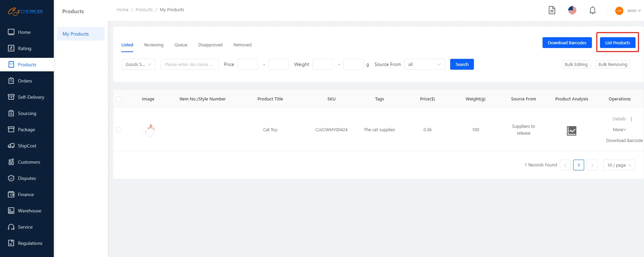
Task: Click the CJ Supplier logo
Action: pyautogui.click(x=26, y=12)
